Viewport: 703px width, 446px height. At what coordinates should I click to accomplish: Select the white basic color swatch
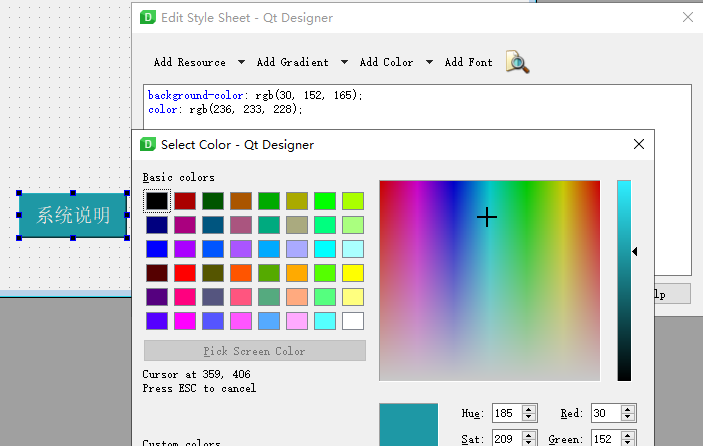[353, 321]
